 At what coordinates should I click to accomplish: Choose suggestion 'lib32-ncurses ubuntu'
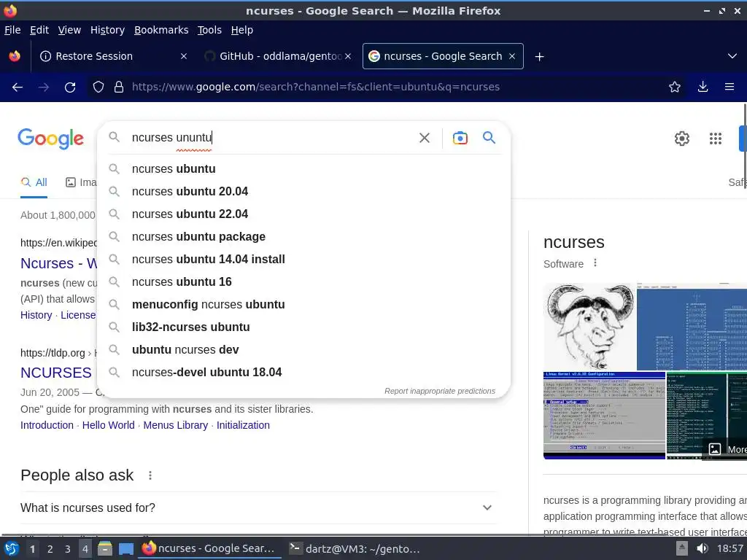[x=304, y=327]
